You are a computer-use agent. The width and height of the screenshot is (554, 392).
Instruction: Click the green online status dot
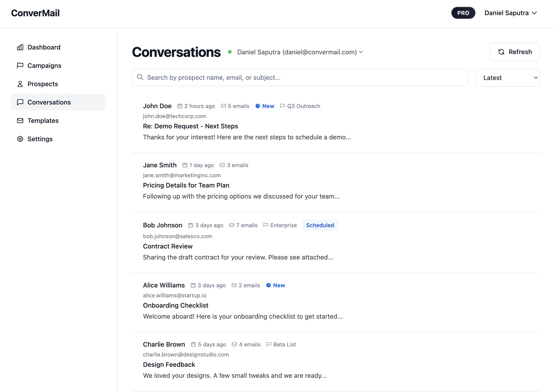tap(230, 52)
